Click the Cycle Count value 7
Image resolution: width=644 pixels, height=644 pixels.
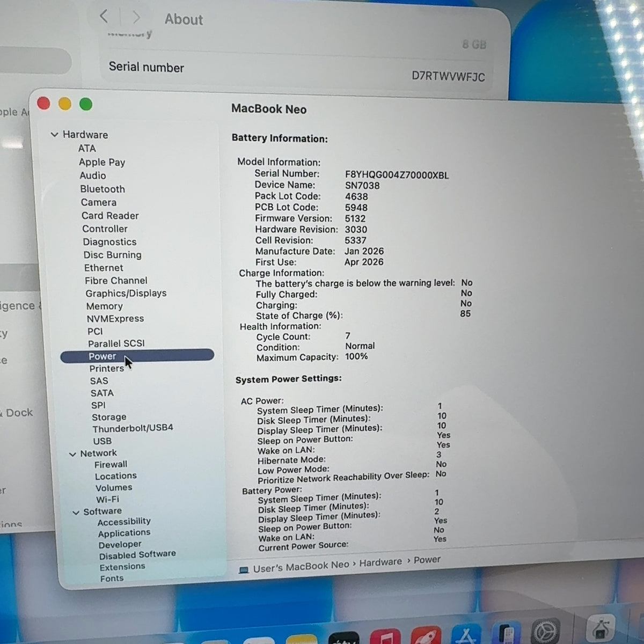[x=348, y=336]
